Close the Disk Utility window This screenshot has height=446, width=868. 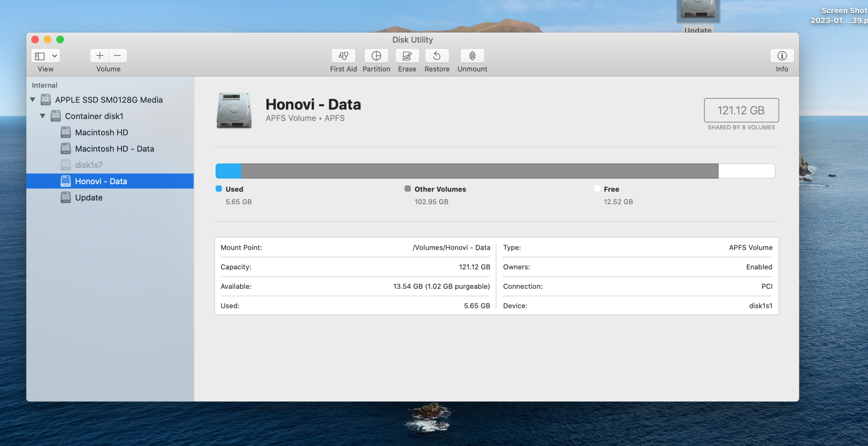coord(35,40)
